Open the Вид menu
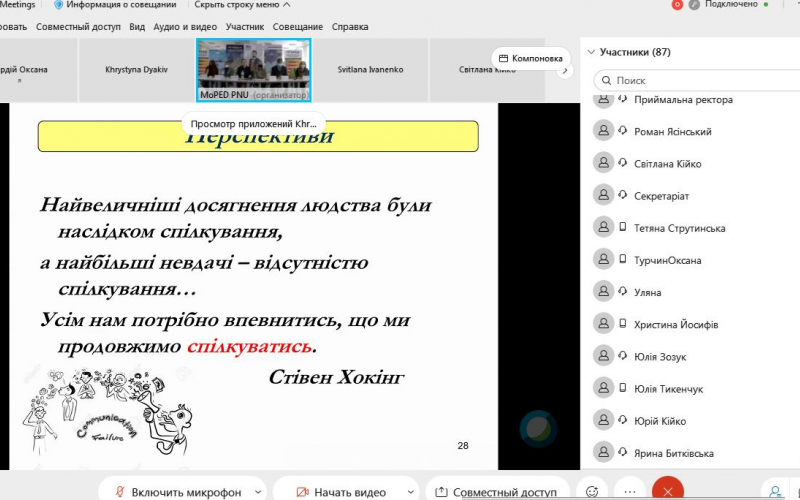 (x=137, y=27)
